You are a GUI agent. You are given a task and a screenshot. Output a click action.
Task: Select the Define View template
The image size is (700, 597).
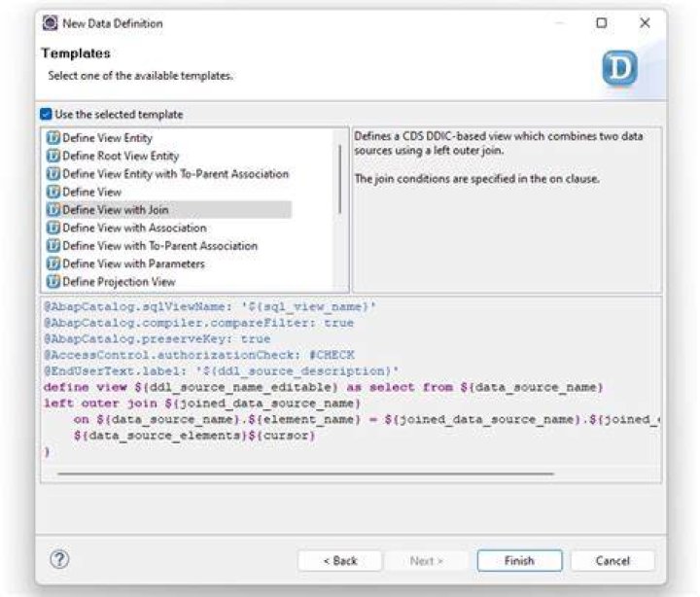92,192
